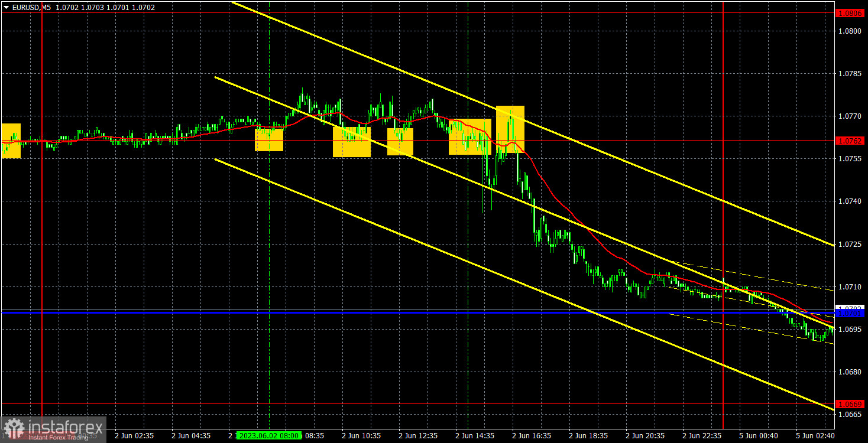Click the 2 Jun 10:35 time label
This screenshot has width=868, height=443.
coord(362,435)
